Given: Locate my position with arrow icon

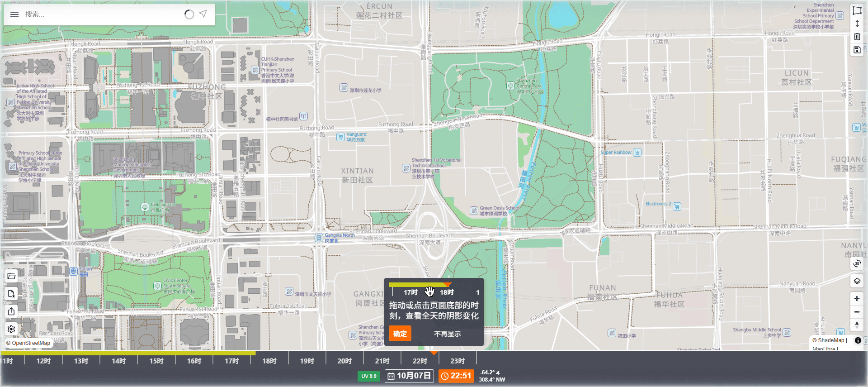Looking at the screenshot, I should point(203,14).
